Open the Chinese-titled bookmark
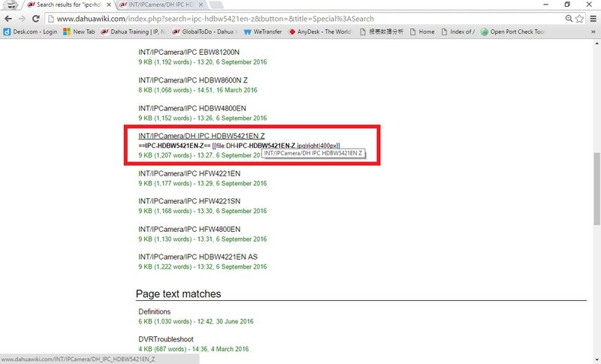This screenshot has height=364, width=601. (382, 32)
